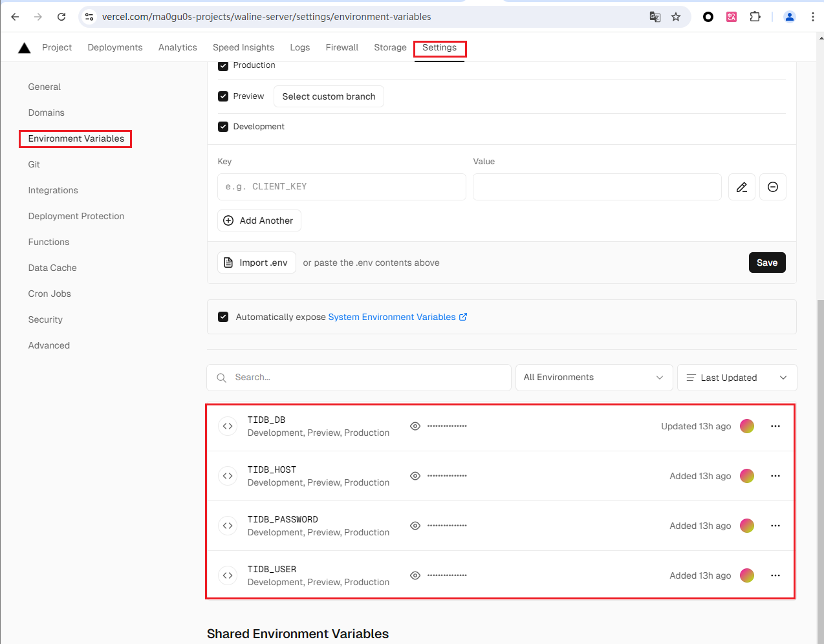Screen dimensions: 824x644
Task: Open Security in the sidebar
Action: tap(45, 319)
